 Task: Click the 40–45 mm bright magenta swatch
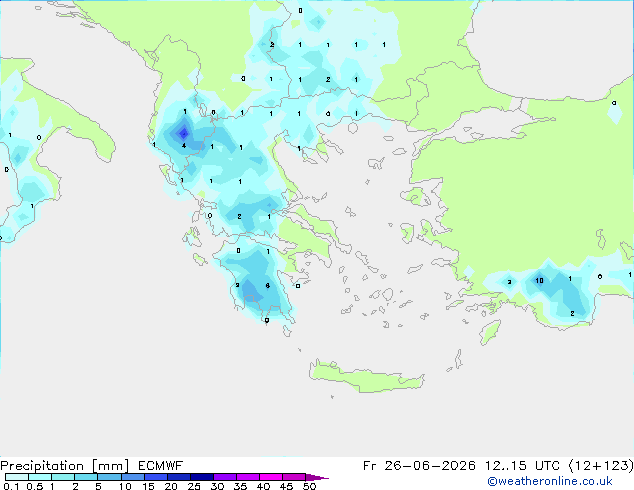271,477
